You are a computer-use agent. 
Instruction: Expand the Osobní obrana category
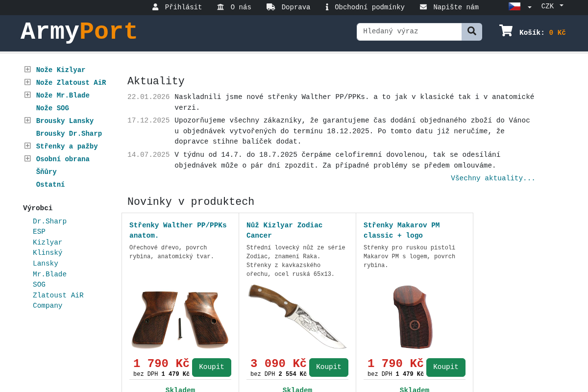(27, 158)
